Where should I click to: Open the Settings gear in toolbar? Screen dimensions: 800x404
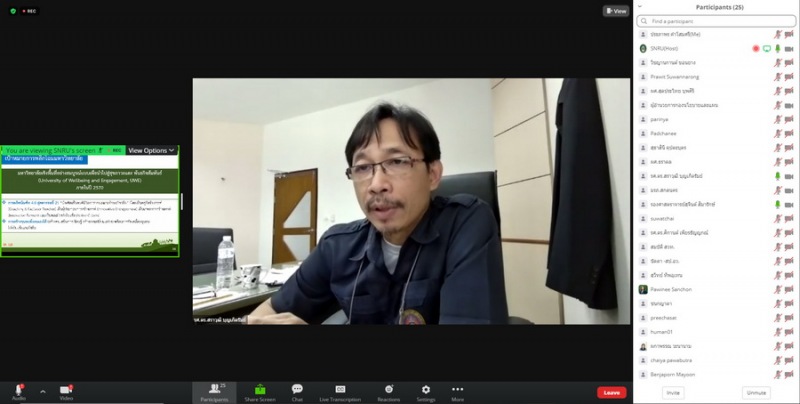[x=426, y=390]
